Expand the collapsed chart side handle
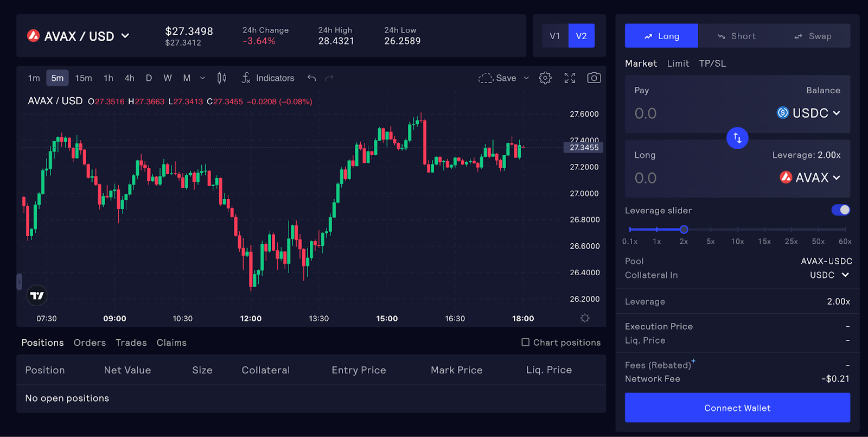868x437 pixels. (19, 281)
